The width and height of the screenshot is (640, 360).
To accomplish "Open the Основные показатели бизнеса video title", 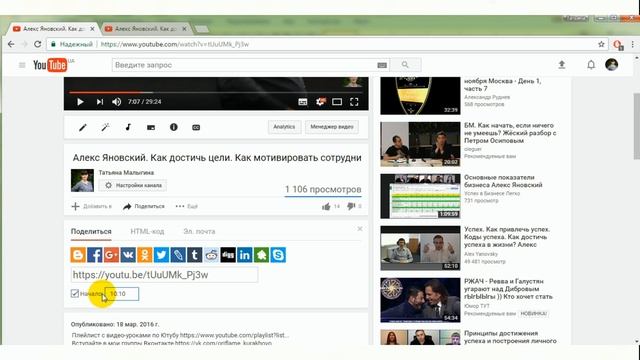I will tap(503, 181).
